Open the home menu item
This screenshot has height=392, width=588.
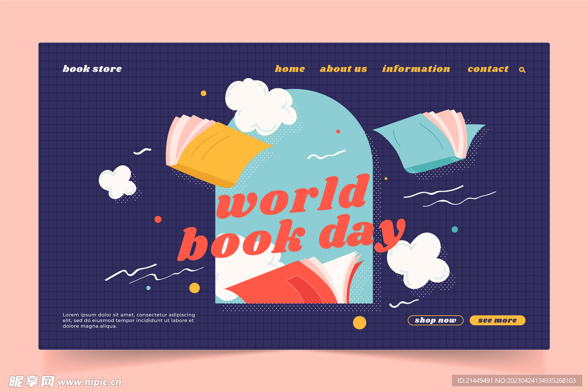[x=289, y=69]
